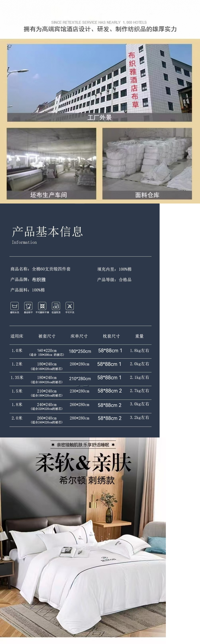
Task: Click the left star beside 亲密接触肌肤 banner
Action: point(53,445)
